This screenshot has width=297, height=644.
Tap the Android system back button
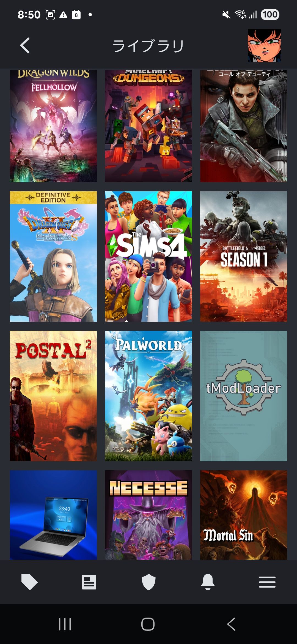(x=231, y=624)
